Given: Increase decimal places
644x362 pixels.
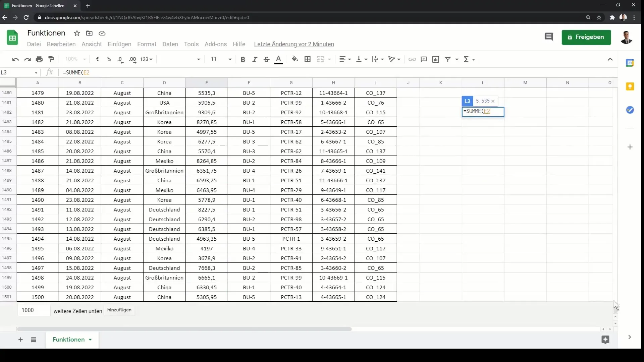Looking at the screenshot, I should pos(133,59).
